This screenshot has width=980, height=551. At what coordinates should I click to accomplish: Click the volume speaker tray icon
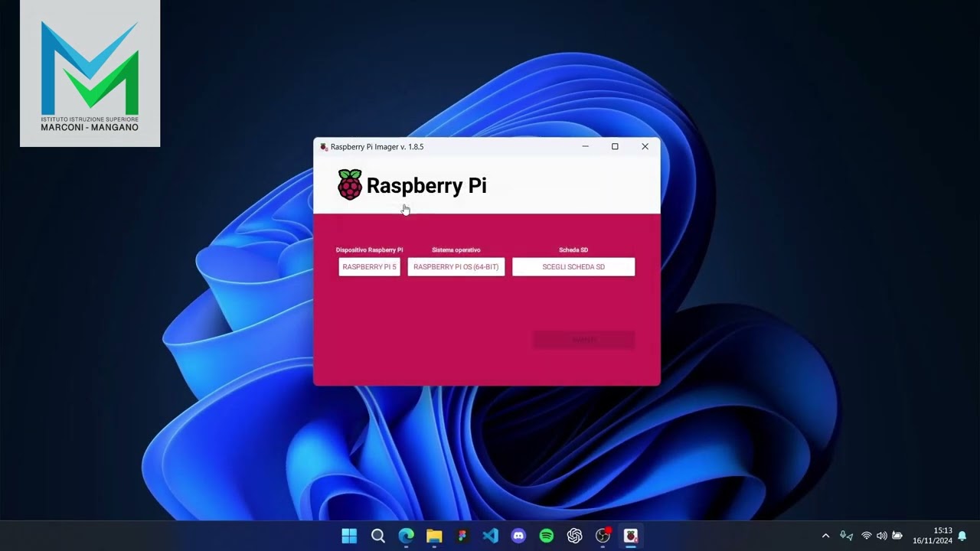(x=881, y=536)
